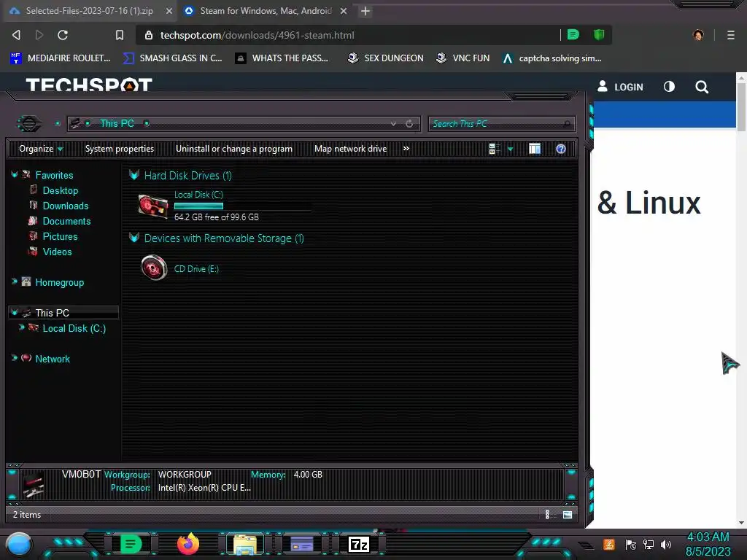Viewport: 747px width, 560px height.
Task: Toggle TechSpot dark mode contrast icon
Action: [x=669, y=86]
